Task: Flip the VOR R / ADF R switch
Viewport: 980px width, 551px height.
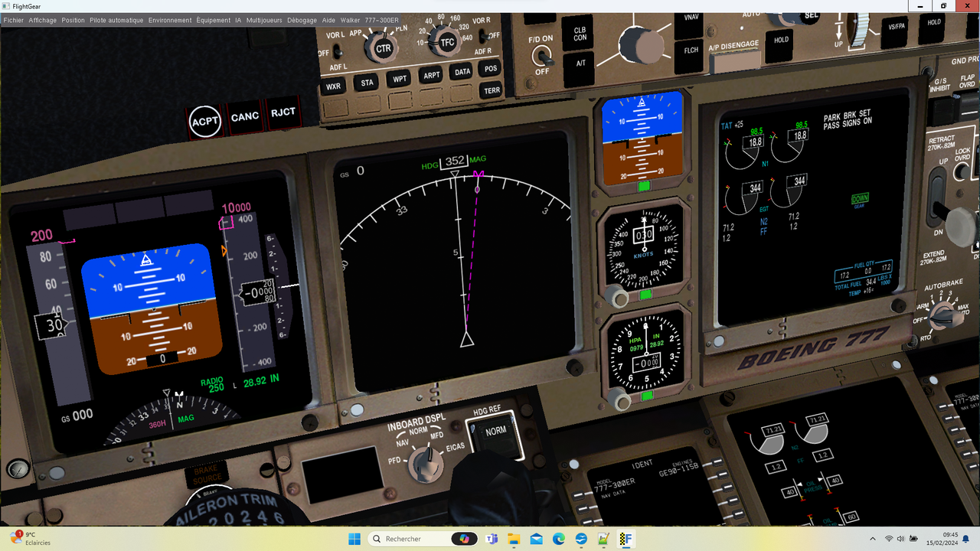Action: pos(483,36)
